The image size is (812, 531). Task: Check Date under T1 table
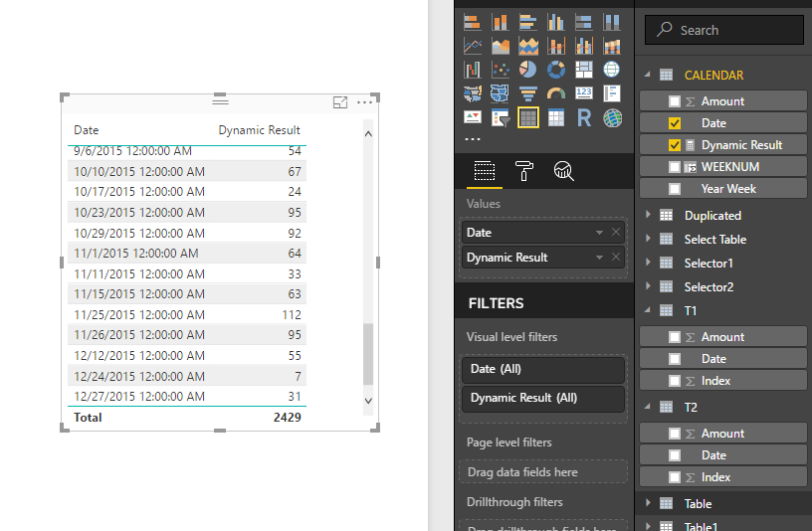(x=675, y=359)
